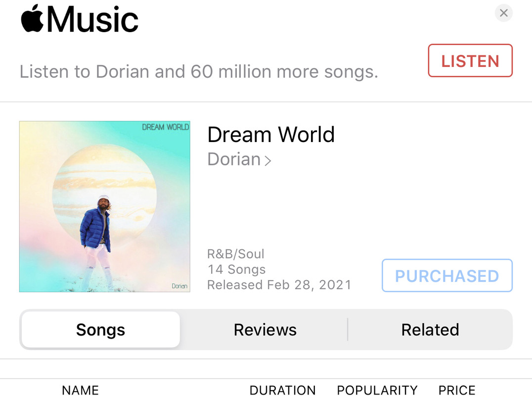Click the Apple logo icon
The width and height of the screenshot is (532, 396).
[32, 19]
